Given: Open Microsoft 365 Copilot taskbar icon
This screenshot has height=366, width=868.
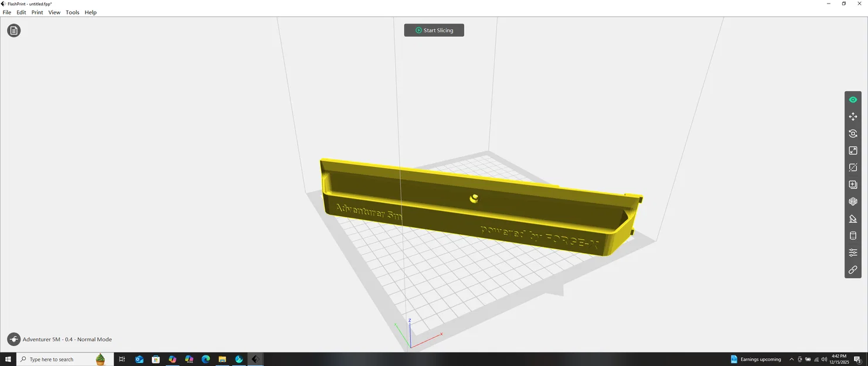Looking at the screenshot, I should 189,359.
